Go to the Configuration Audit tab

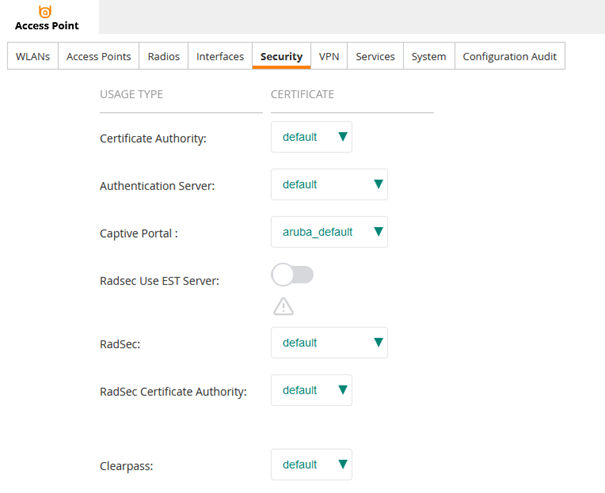tap(510, 57)
